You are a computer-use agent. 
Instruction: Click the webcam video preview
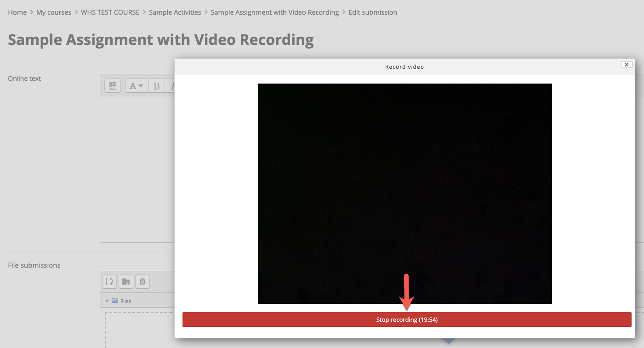click(405, 193)
